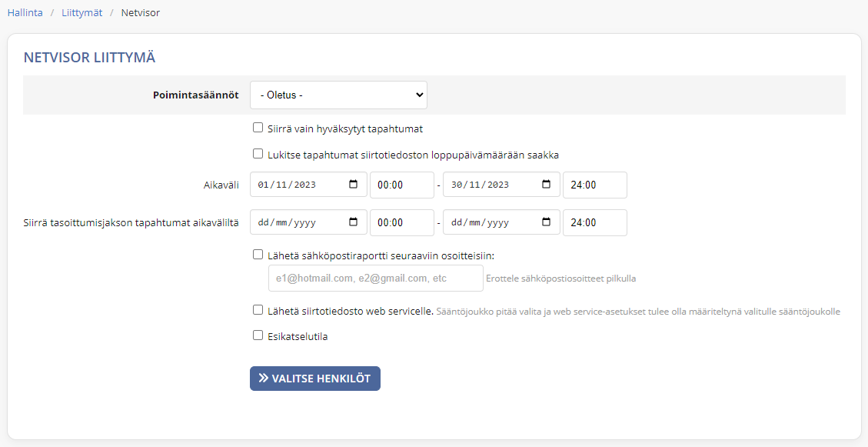Click the Poimintasäännöt label
The width and height of the screenshot is (868, 447).
tap(196, 95)
